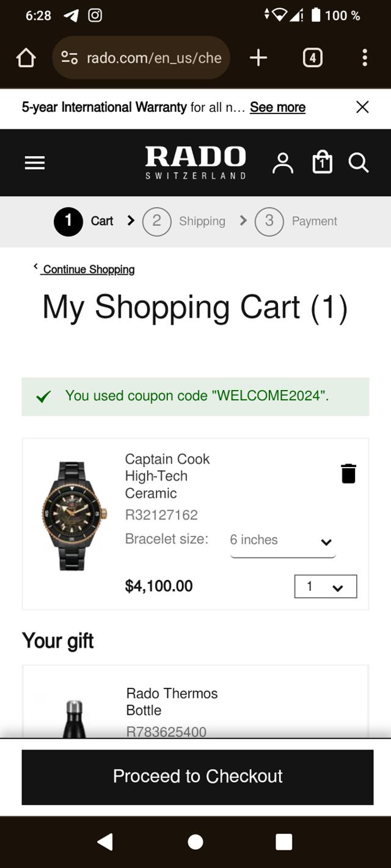
Task: Click the See more warranty link
Action: tap(277, 107)
